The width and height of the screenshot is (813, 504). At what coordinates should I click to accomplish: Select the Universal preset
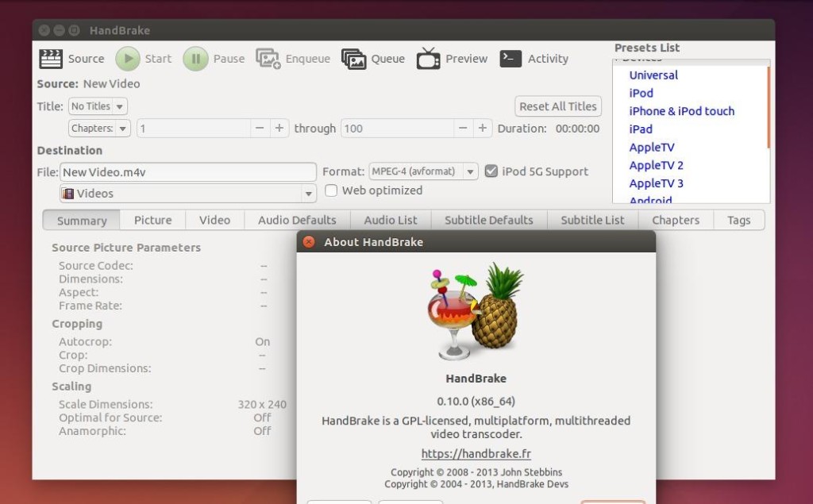click(653, 75)
